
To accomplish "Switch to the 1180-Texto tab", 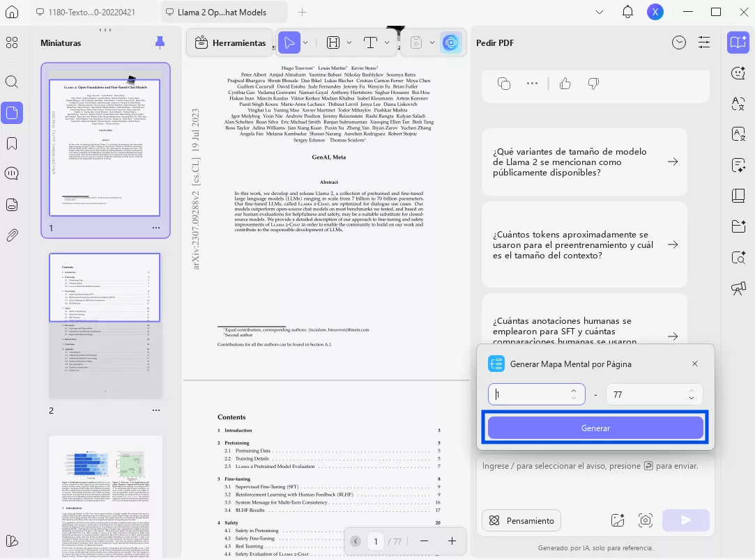I will coord(86,13).
